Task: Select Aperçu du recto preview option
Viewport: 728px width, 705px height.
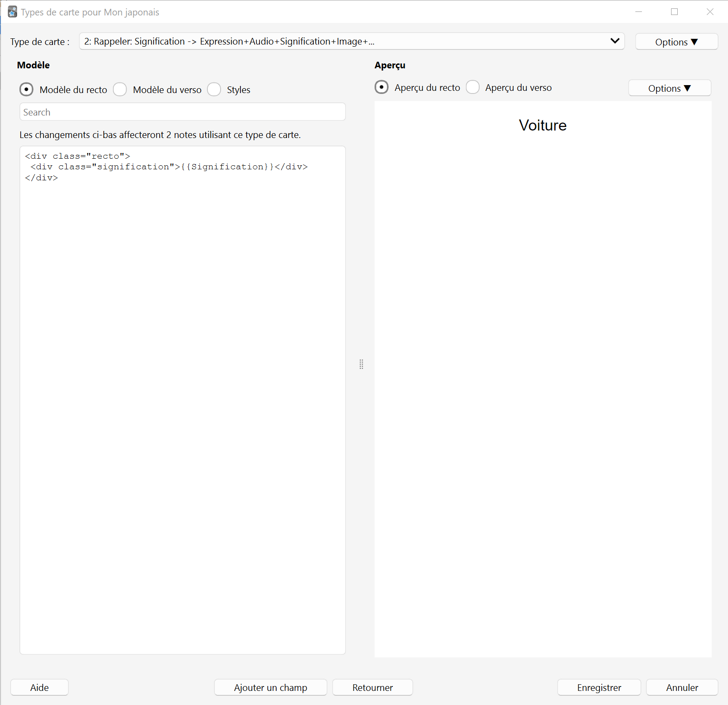Action: 382,87
